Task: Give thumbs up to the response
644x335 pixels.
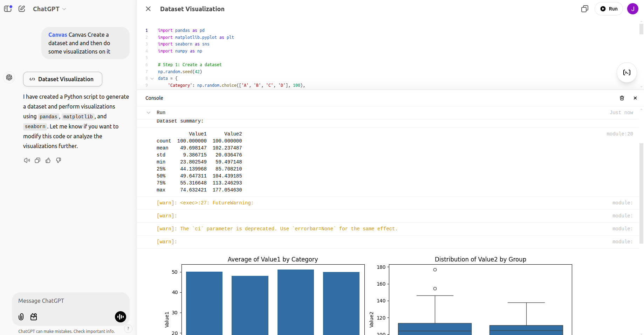Action: pos(48,160)
